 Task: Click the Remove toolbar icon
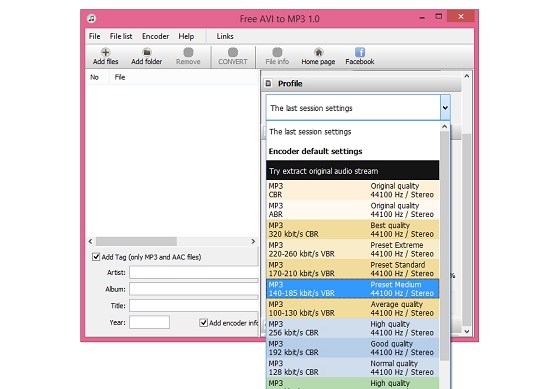coord(188,52)
